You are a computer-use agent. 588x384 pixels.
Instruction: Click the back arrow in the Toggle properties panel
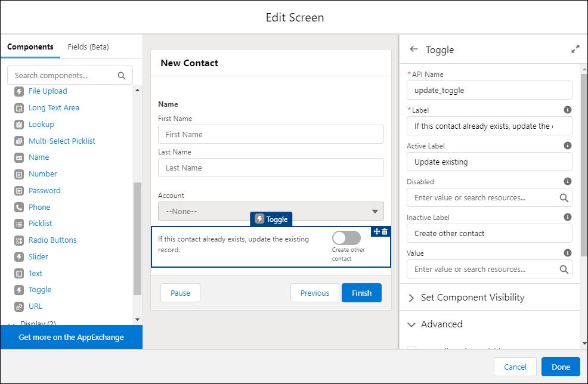click(x=414, y=50)
